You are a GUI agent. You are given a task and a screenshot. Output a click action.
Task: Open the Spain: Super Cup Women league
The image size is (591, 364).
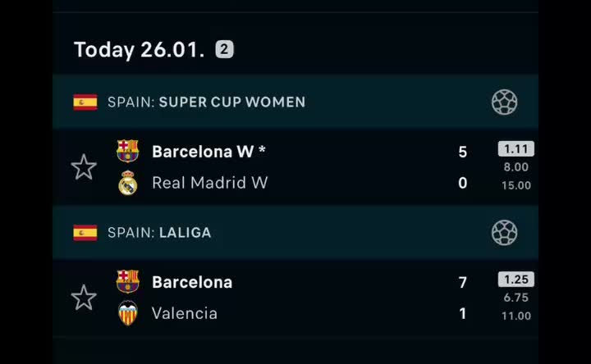click(206, 102)
